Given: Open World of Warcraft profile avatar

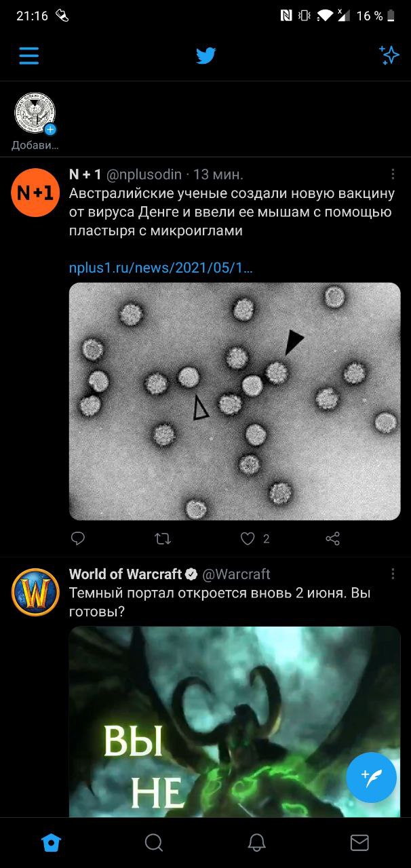Looking at the screenshot, I should pos(35,592).
